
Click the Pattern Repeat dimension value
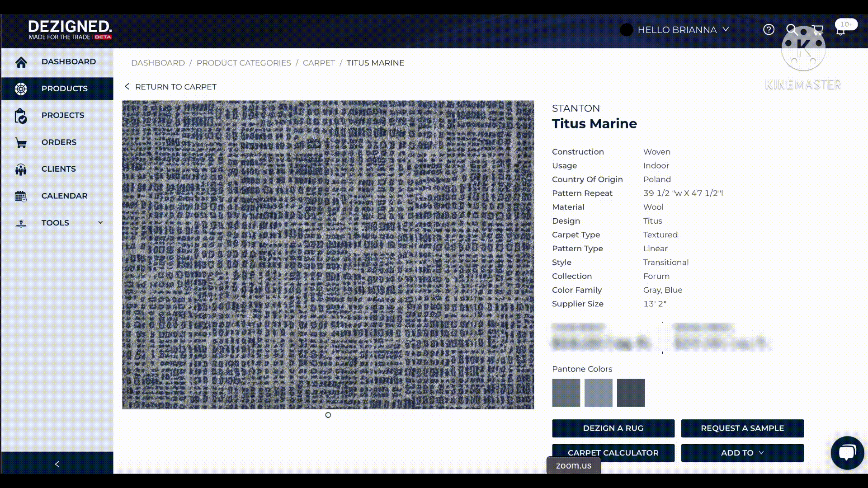(x=683, y=193)
